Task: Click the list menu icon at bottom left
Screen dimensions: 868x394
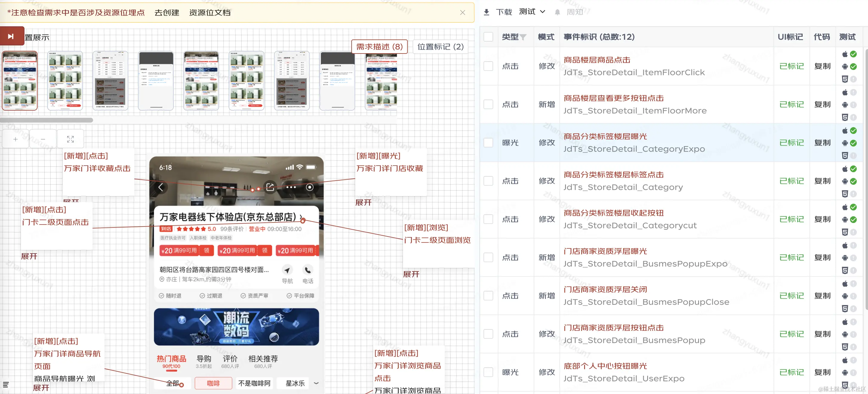Action: (x=6, y=384)
